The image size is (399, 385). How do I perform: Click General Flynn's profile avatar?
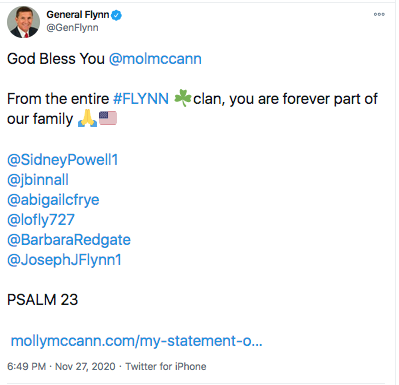click(23, 22)
